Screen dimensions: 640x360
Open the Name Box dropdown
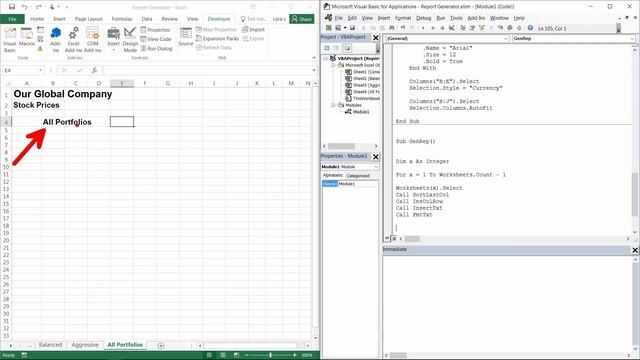[40, 71]
